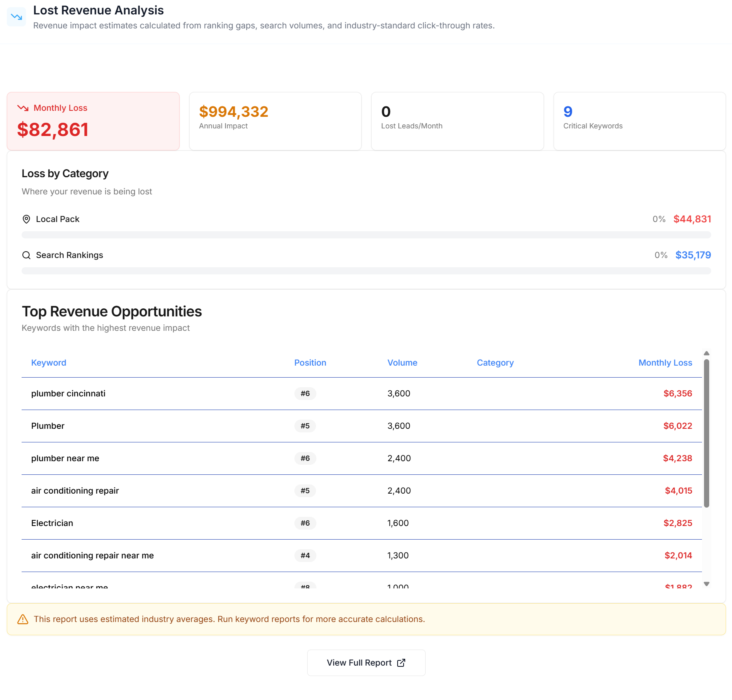Screen dimensions: 732x700
Task: Click the $44,831 Local Pack loss amount
Action: (x=692, y=219)
